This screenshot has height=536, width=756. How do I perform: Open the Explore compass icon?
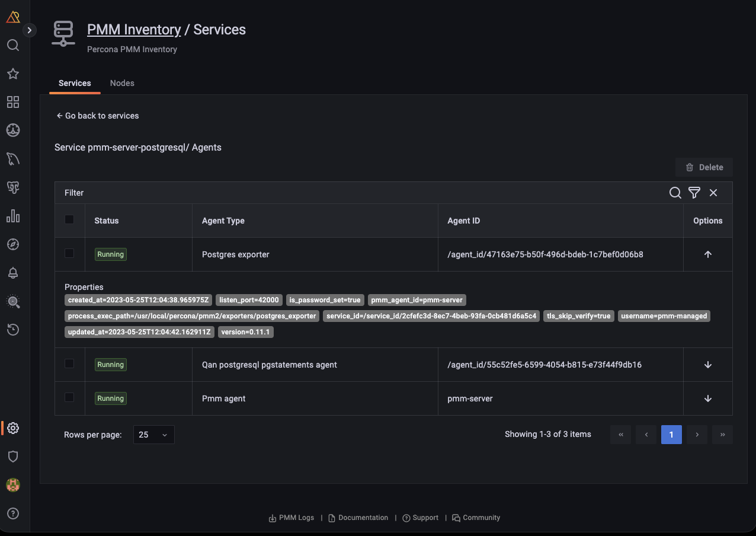[x=13, y=244]
